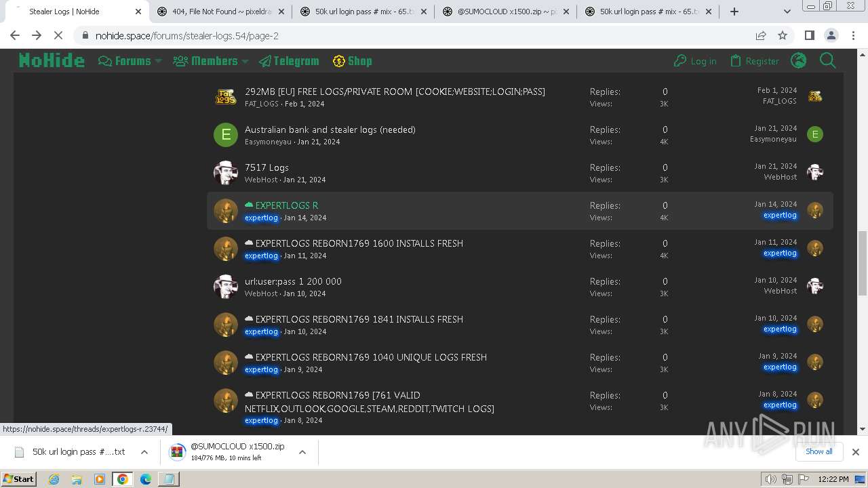Open the url:user:pass 1 200 000 thread
The height and width of the screenshot is (488, 868).
293,281
